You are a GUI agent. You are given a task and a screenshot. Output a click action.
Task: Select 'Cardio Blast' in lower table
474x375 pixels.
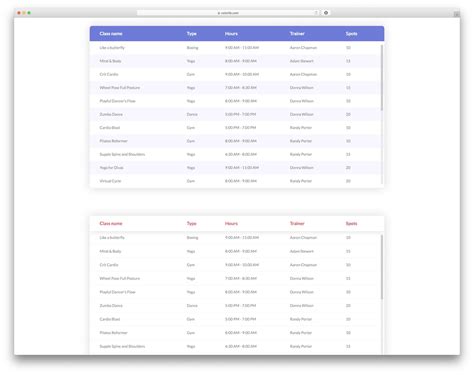click(x=110, y=319)
